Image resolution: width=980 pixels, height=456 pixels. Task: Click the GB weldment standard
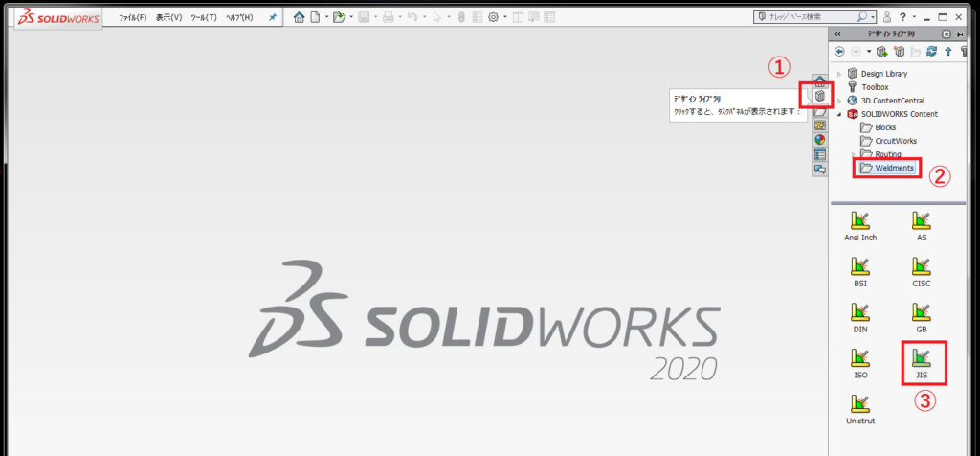tap(922, 317)
